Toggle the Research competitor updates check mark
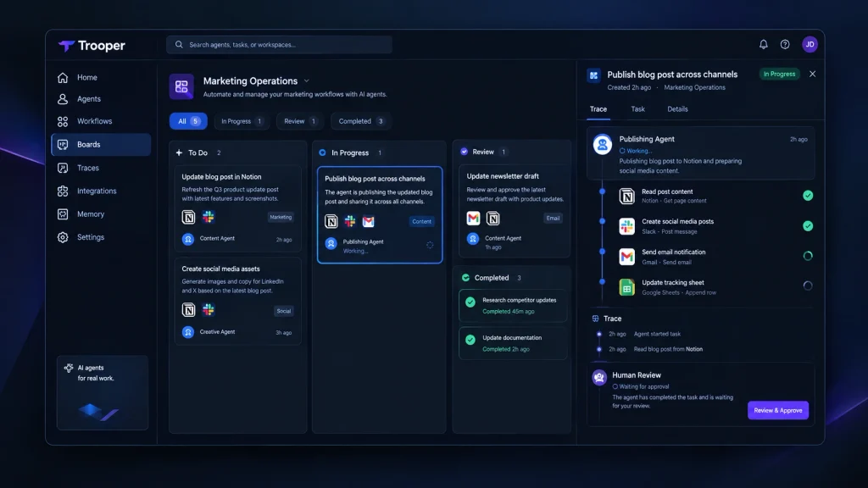868x488 pixels. (470, 302)
